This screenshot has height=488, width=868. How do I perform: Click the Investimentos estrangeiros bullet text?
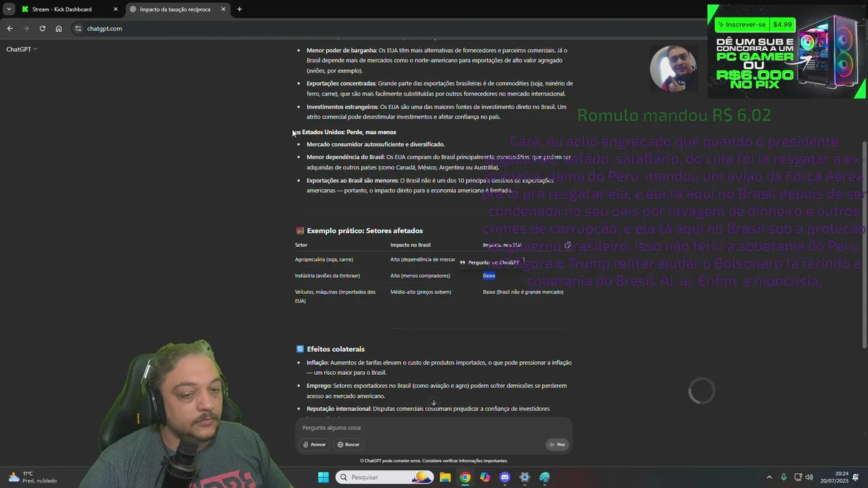(437, 112)
